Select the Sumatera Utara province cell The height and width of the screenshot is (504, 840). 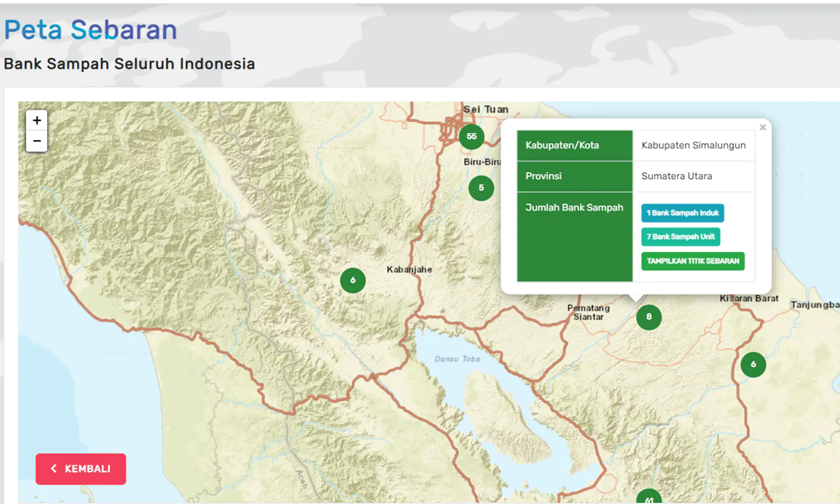[676, 176]
